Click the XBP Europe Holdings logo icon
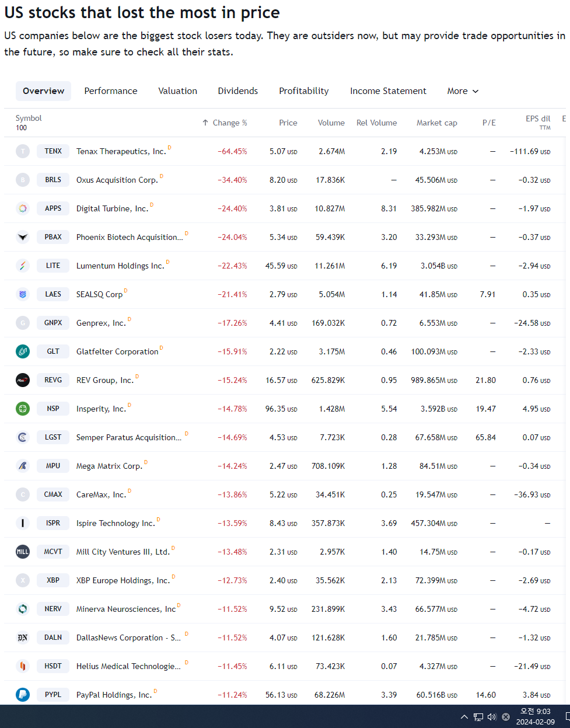This screenshot has width=570, height=728. (x=23, y=580)
